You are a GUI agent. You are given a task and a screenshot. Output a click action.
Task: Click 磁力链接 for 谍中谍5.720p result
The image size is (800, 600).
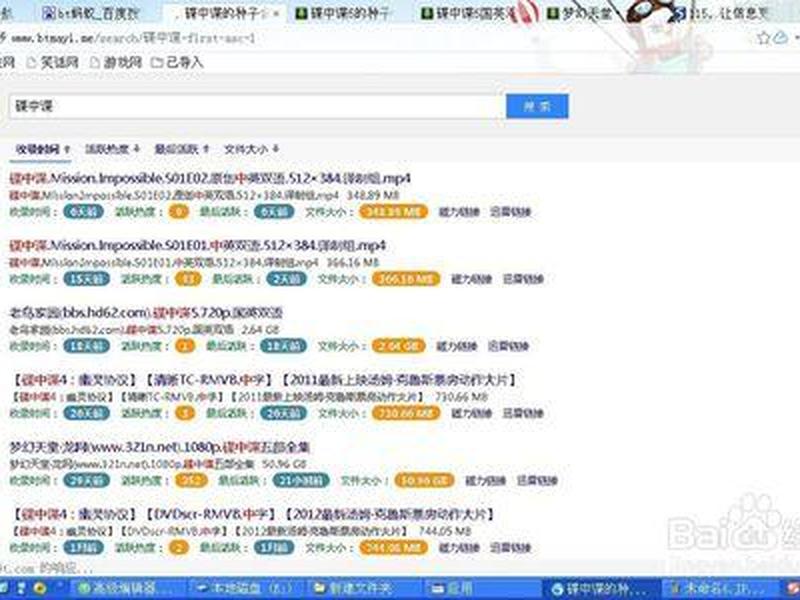pos(457,346)
